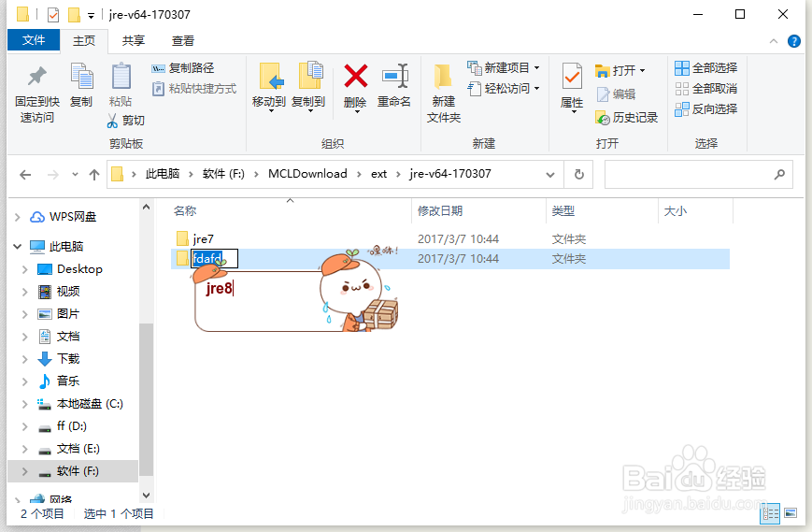The image size is (812, 532).
Task: Go up one folder level arrow
Action: [94, 175]
